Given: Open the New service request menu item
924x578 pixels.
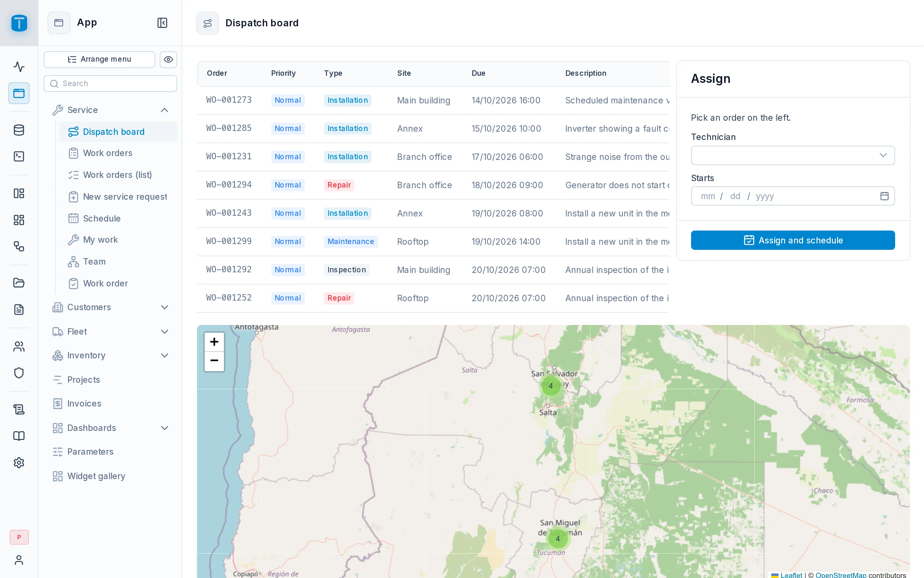Looking at the screenshot, I should [x=118, y=197].
